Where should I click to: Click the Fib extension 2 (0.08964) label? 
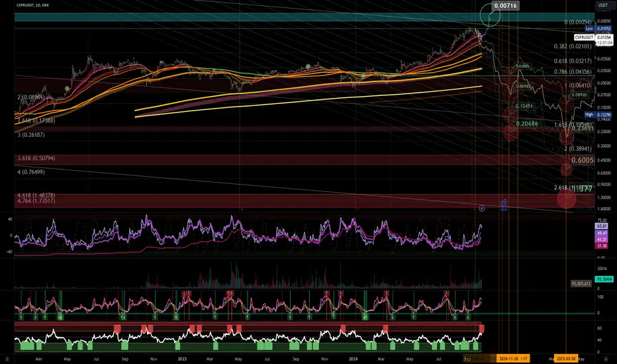coord(30,97)
